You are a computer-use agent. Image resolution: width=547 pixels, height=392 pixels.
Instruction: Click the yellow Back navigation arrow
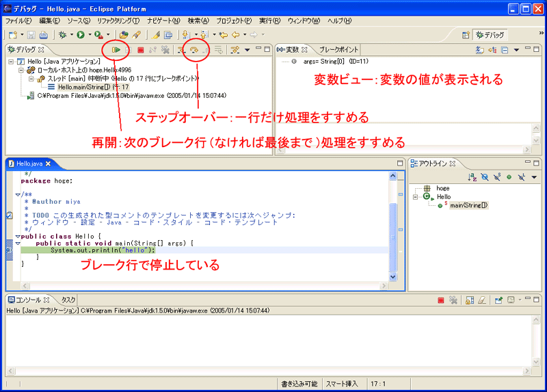[x=236, y=35]
